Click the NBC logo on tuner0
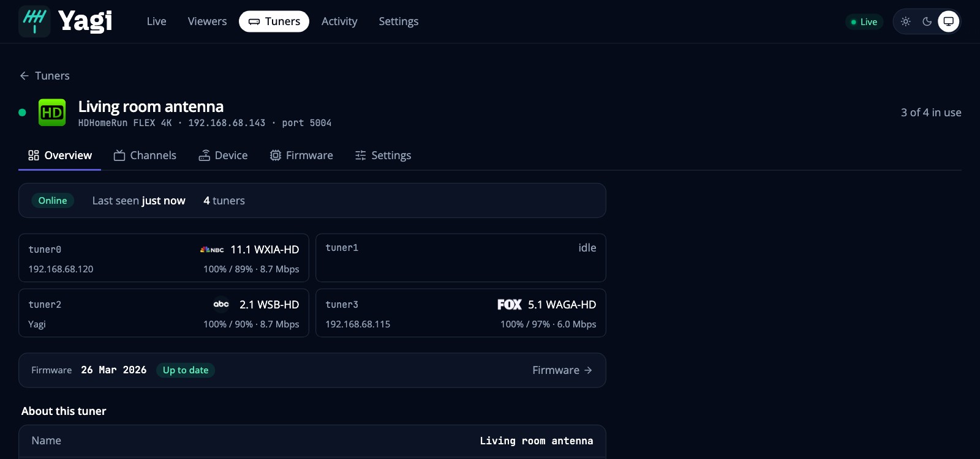 tap(212, 250)
